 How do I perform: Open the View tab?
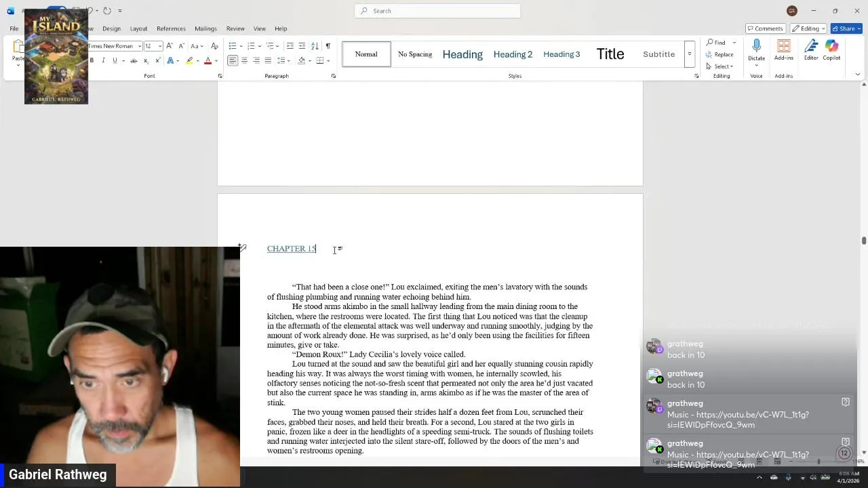tap(260, 28)
